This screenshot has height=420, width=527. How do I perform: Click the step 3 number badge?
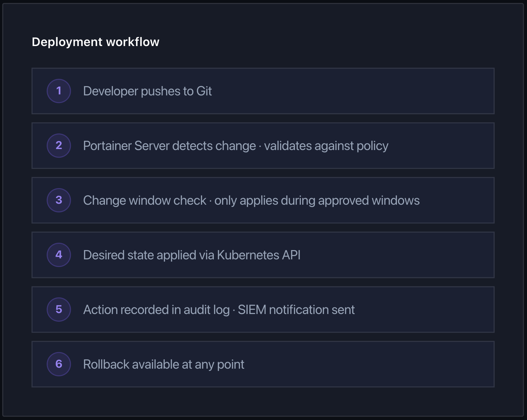coord(59,200)
